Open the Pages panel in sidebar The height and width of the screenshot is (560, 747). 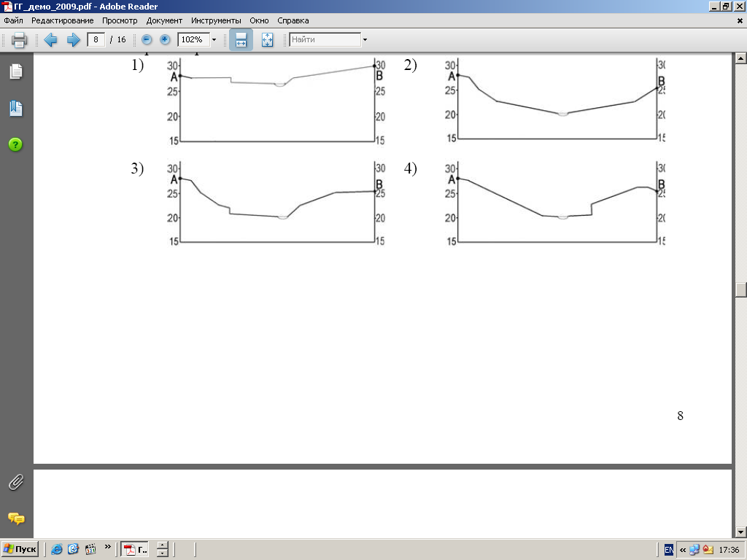16,71
